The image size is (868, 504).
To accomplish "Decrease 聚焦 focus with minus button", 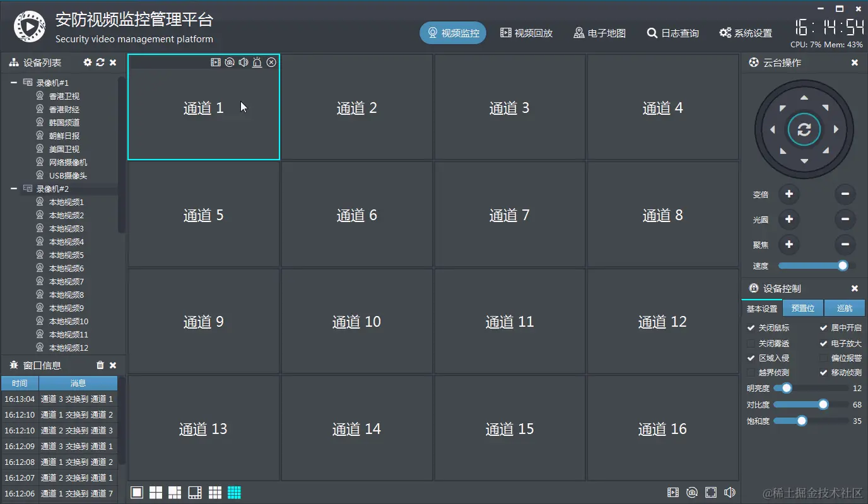I will pos(845,244).
